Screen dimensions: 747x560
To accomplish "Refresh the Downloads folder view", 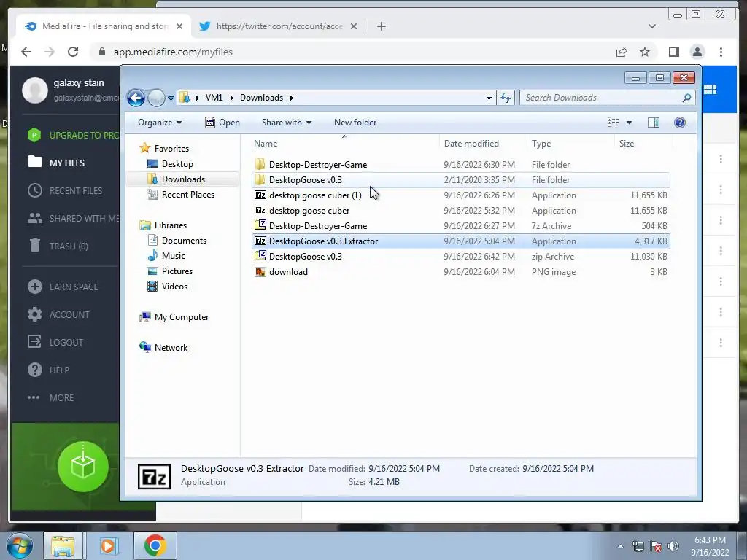I will pos(505,98).
